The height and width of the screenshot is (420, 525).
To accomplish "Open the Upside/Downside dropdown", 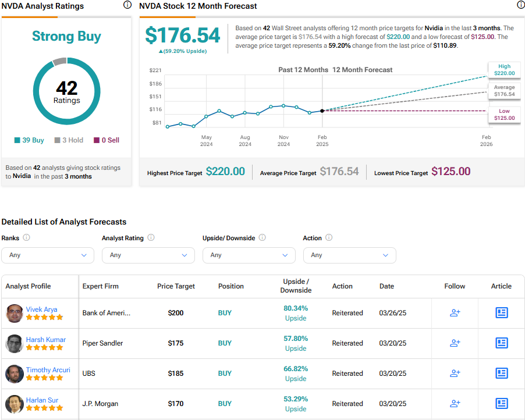I will coord(249,255).
